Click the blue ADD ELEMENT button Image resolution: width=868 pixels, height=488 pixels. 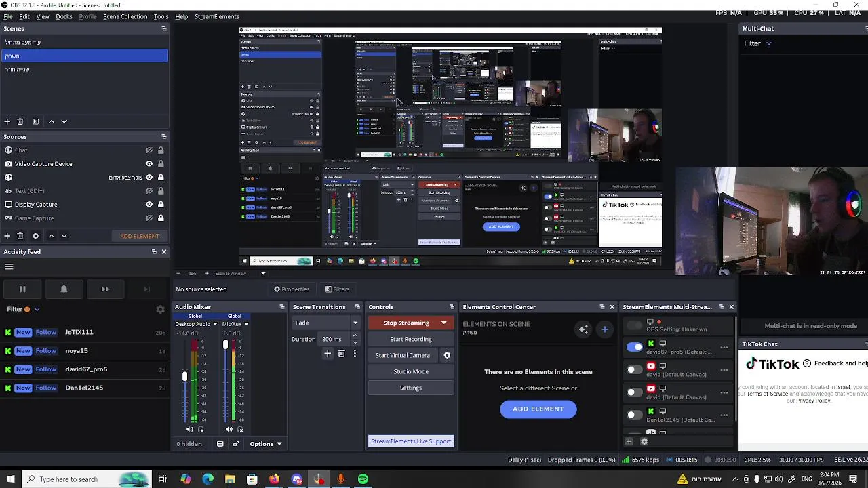[538, 409]
